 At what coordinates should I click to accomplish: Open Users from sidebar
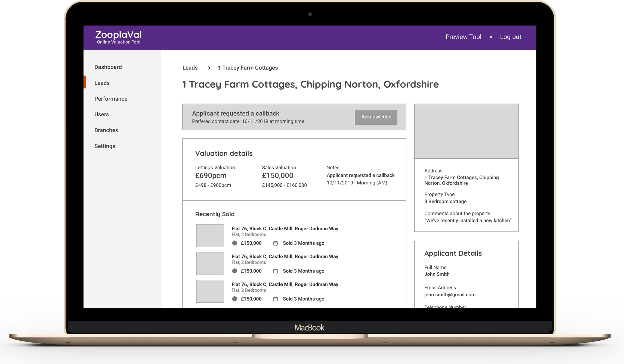click(101, 114)
